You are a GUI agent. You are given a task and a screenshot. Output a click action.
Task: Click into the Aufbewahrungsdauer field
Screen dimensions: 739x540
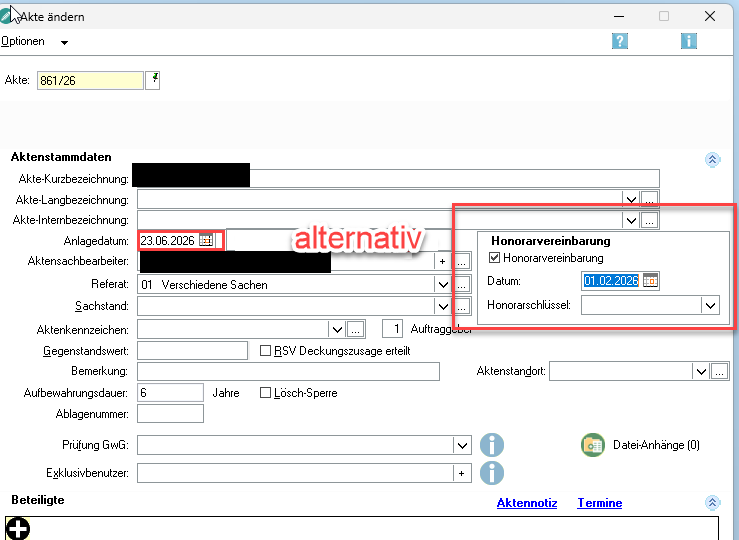[x=171, y=393]
